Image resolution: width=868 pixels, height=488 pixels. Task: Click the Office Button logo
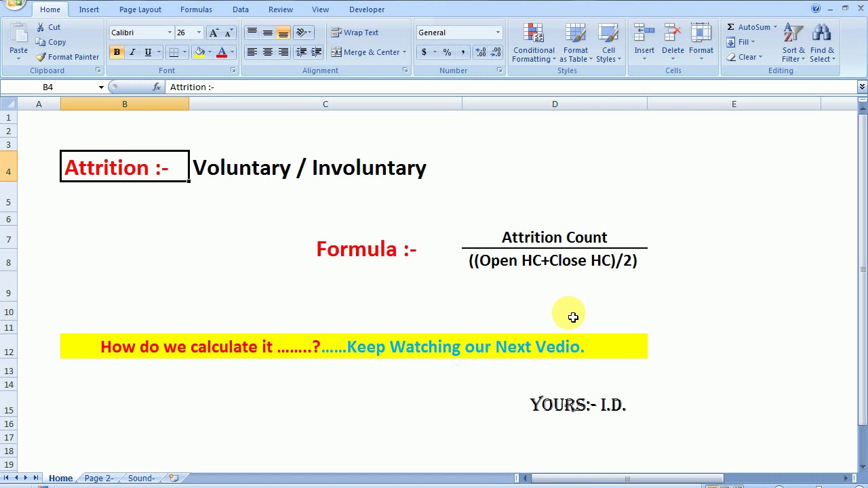[14, 5]
